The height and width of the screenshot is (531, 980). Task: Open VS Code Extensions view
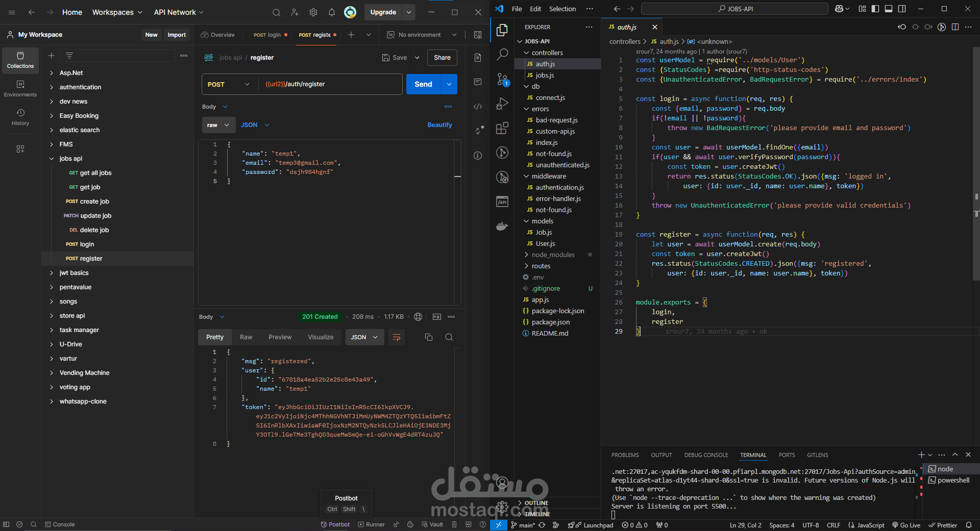(x=502, y=128)
